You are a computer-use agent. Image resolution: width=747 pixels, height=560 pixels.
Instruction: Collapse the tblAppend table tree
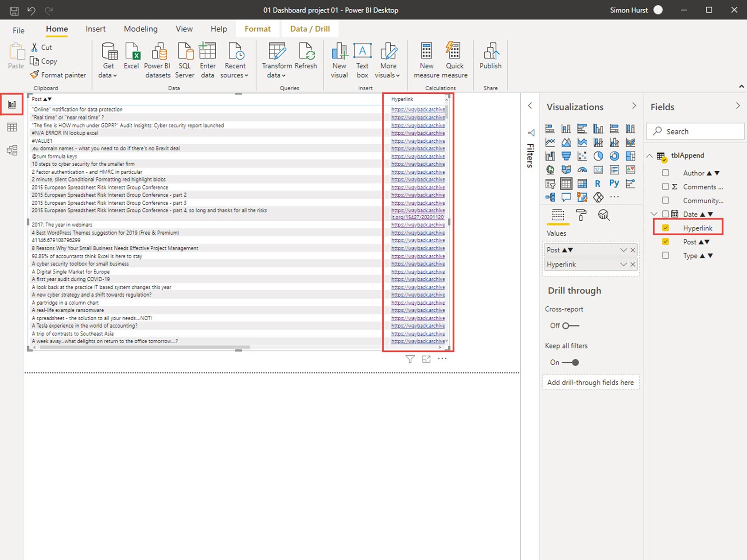click(649, 156)
